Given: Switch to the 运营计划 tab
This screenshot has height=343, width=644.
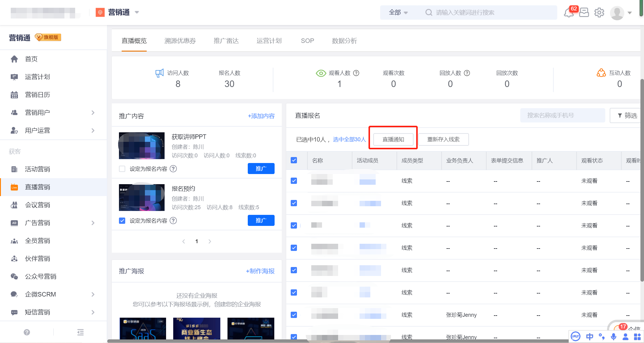Looking at the screenshot, I should coord(269,41).
